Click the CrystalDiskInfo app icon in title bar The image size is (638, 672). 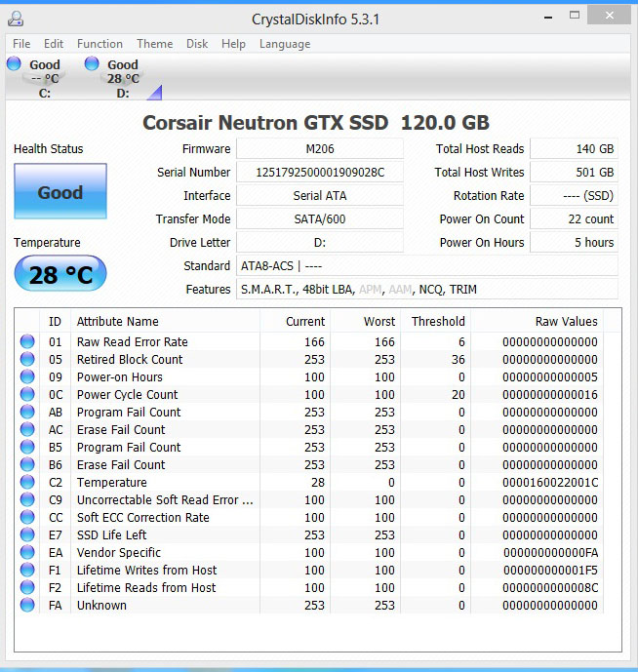coord(16,19)
